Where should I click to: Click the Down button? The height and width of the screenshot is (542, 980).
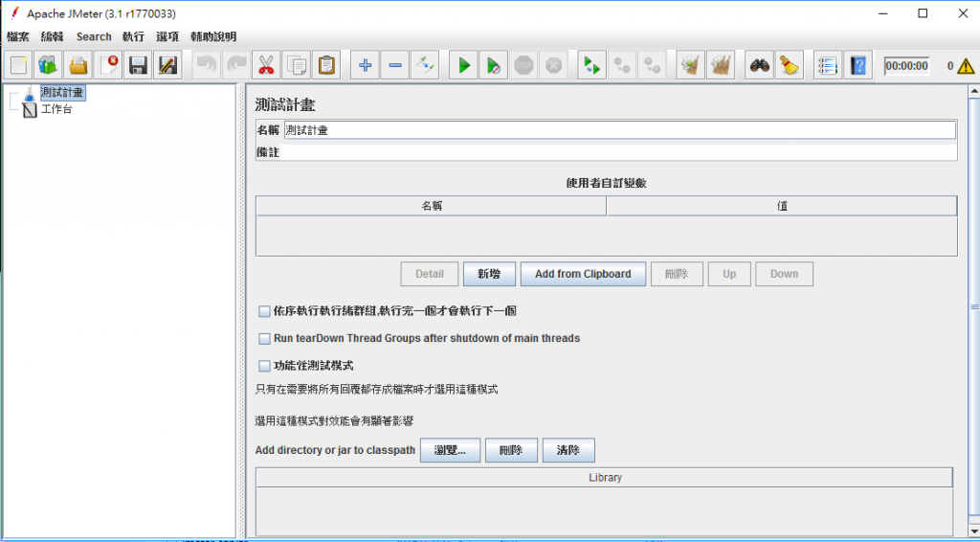[x=785, y=274]
